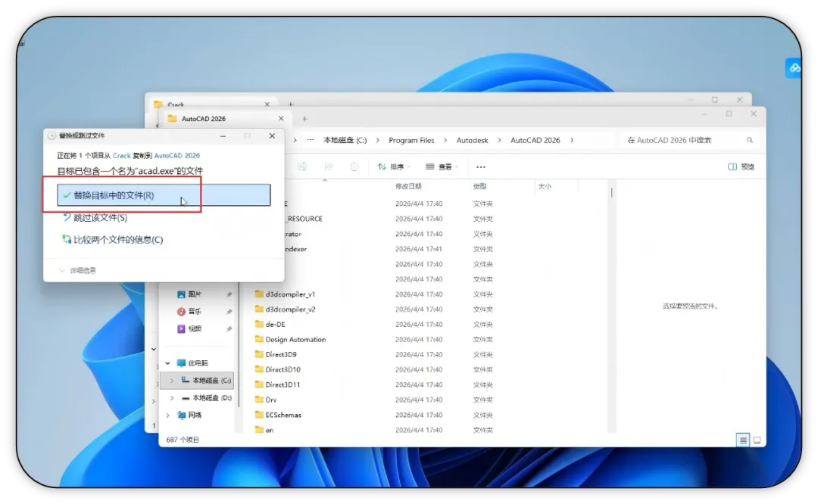
Task: Sort by 修改日期 column header
Action: [408, 186]
